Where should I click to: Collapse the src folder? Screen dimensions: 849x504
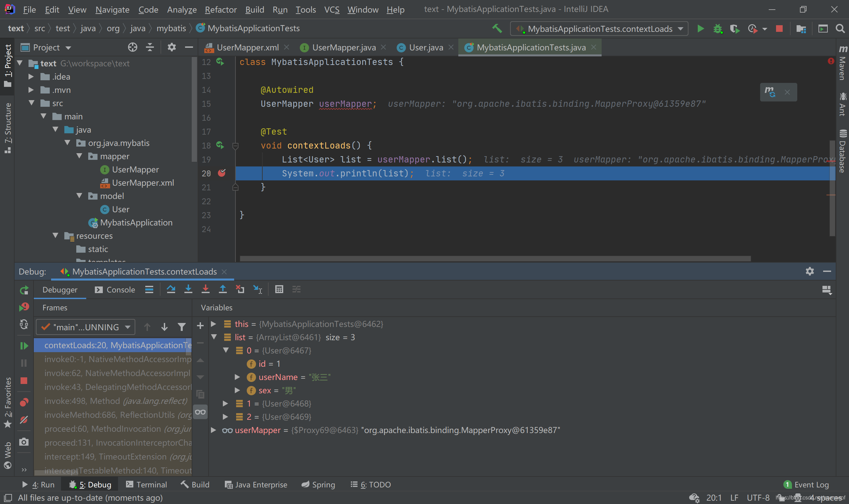coord(32,103)
